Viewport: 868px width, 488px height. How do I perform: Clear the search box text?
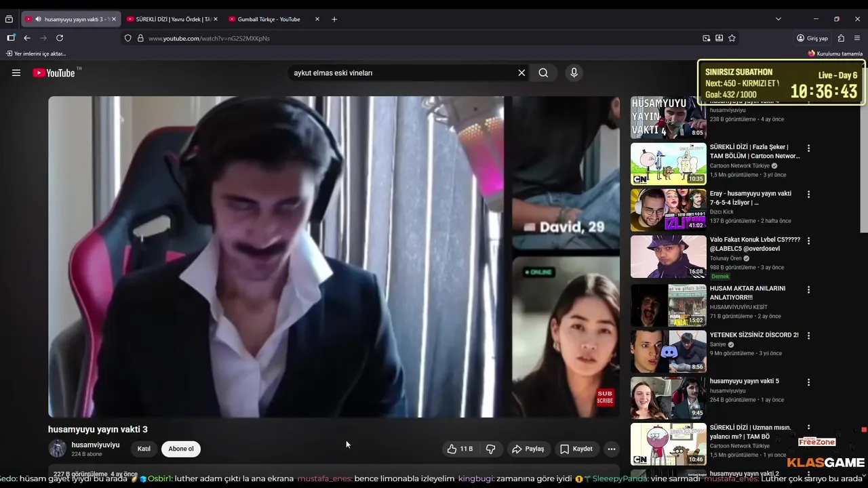coord(521,73)
